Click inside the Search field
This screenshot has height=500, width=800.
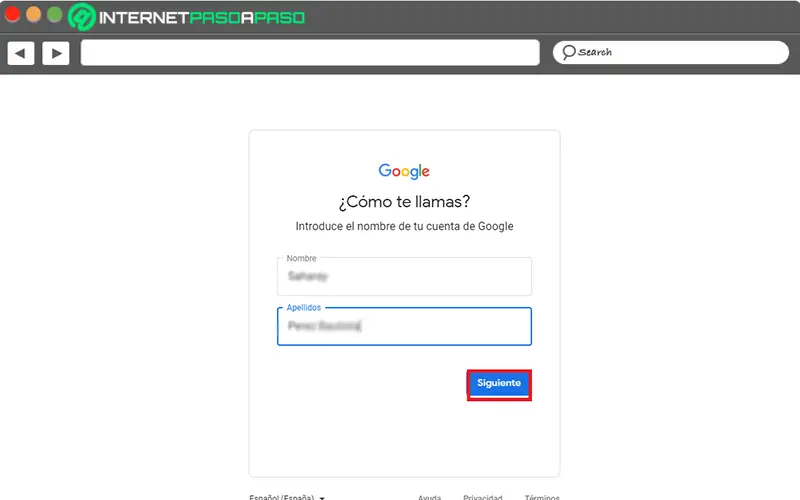[671, 53]
